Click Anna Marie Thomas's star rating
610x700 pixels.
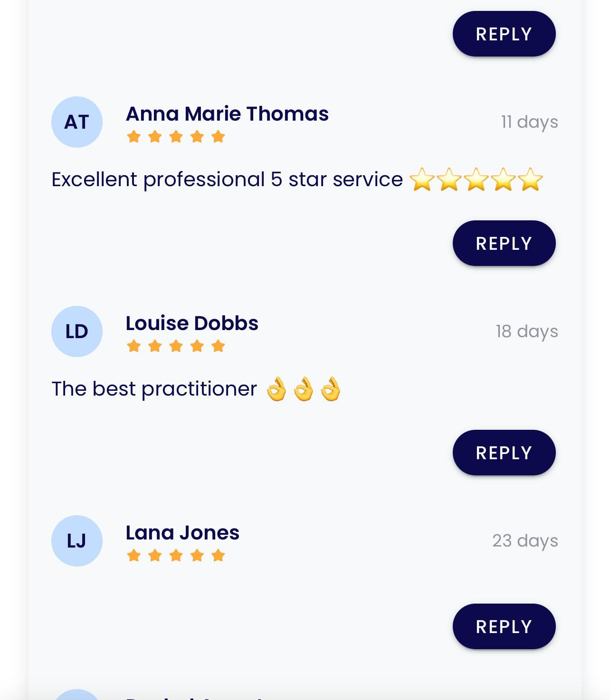176,137
